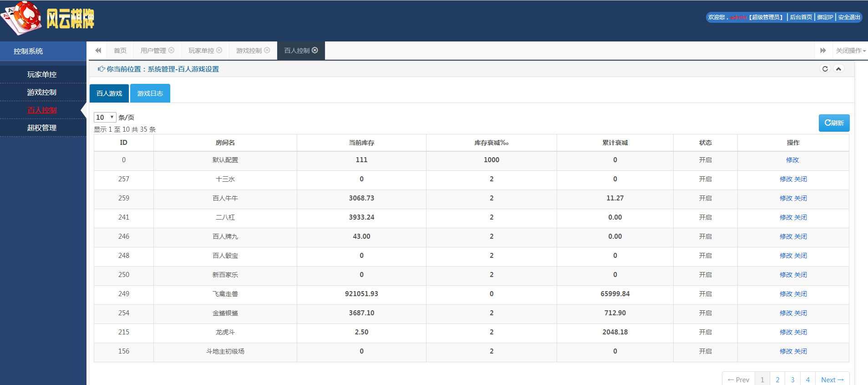Open the rows-per-page dropdown showing 10
The image size is (868, 385).
[x=105, y=118]
